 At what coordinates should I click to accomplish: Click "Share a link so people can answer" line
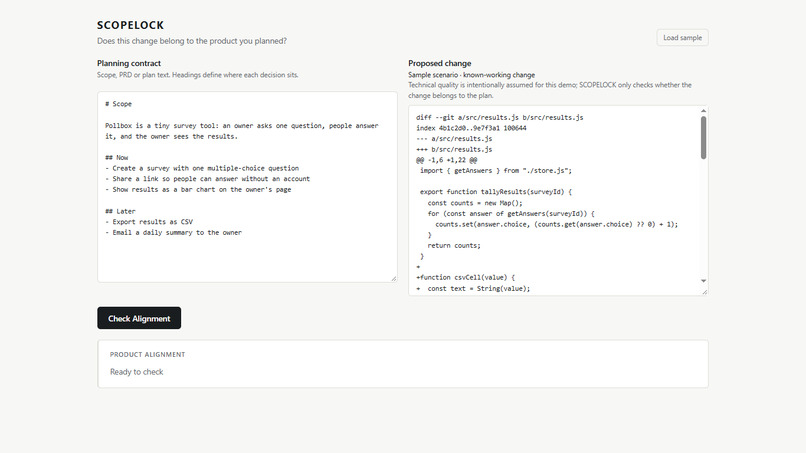point(208,179)
